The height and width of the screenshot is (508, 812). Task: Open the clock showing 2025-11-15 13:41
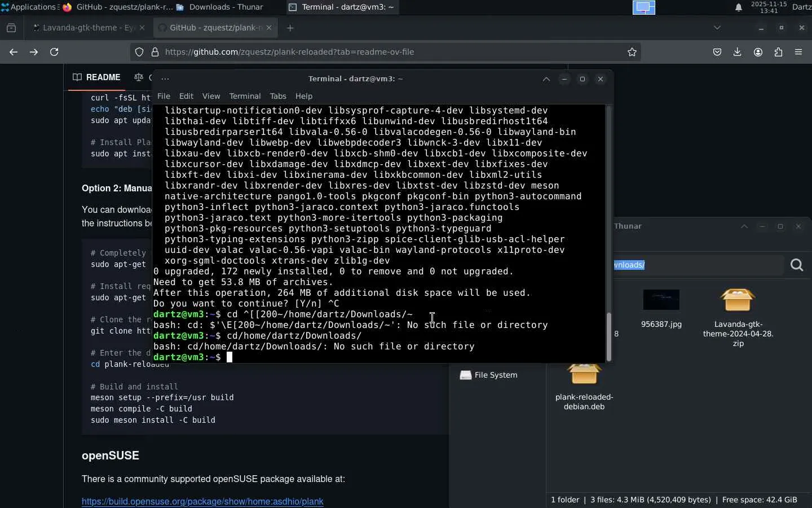[769, 7]
